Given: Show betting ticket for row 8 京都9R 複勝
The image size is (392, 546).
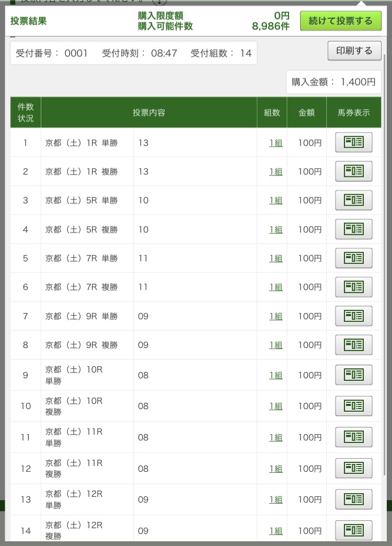Looking at the screenshot, I should [x=353, y=345].
